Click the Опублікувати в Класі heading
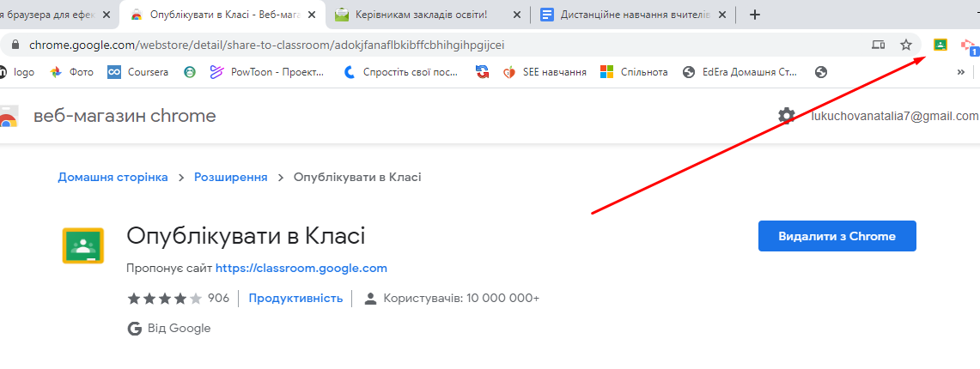This screenshot has height=369, width=980. point(246,236)
